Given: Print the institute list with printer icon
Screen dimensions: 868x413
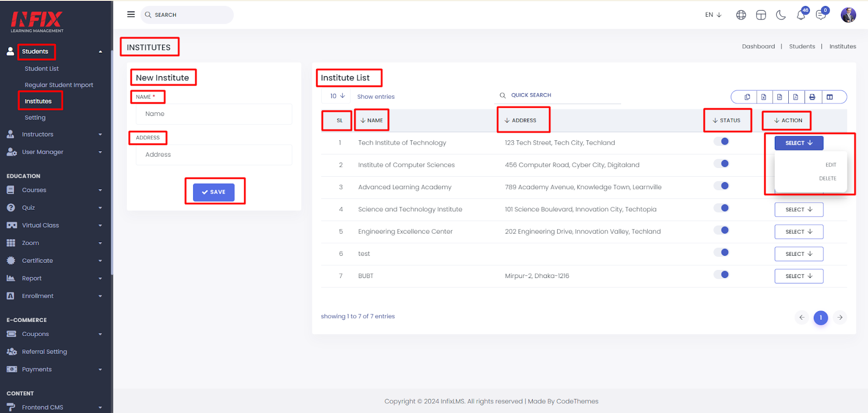Looking at the screenshot, I should (x=812, y=97).
